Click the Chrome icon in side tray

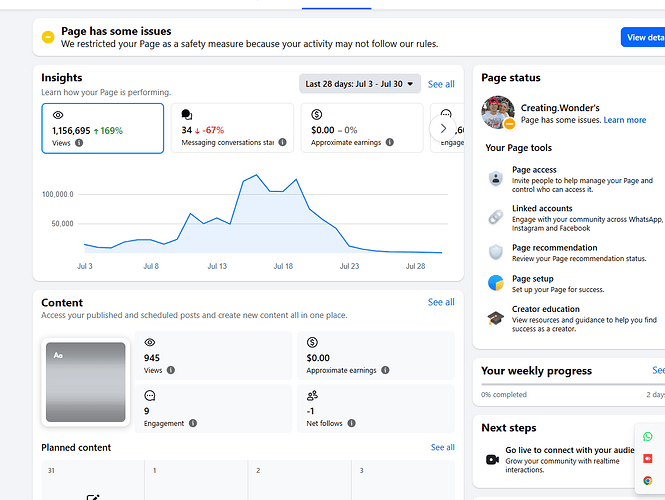click(648, 480)
